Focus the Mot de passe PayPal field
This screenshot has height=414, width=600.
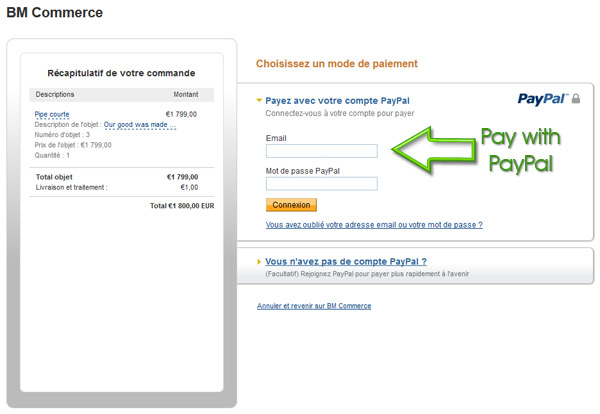pos(321,184)
